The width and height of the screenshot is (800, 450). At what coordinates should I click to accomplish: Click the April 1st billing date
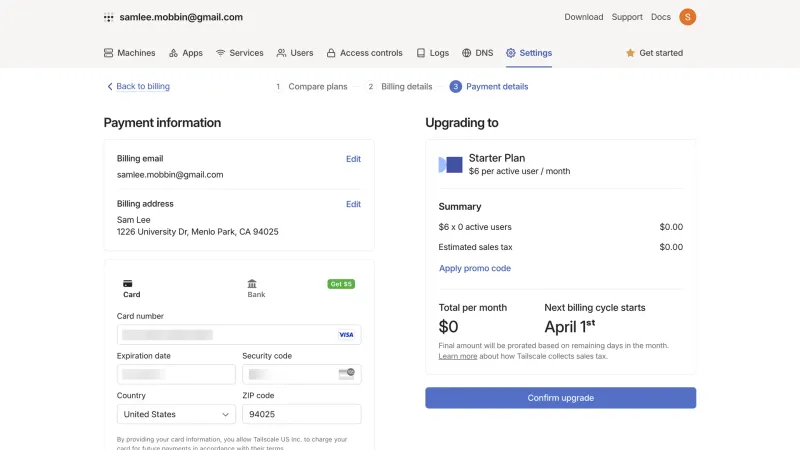coord(569,327)
